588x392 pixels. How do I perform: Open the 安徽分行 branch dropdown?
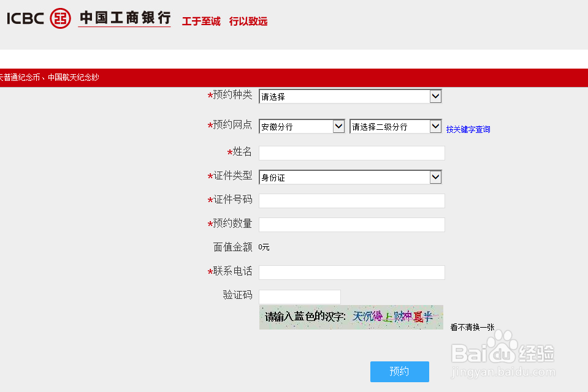[301, 126]
